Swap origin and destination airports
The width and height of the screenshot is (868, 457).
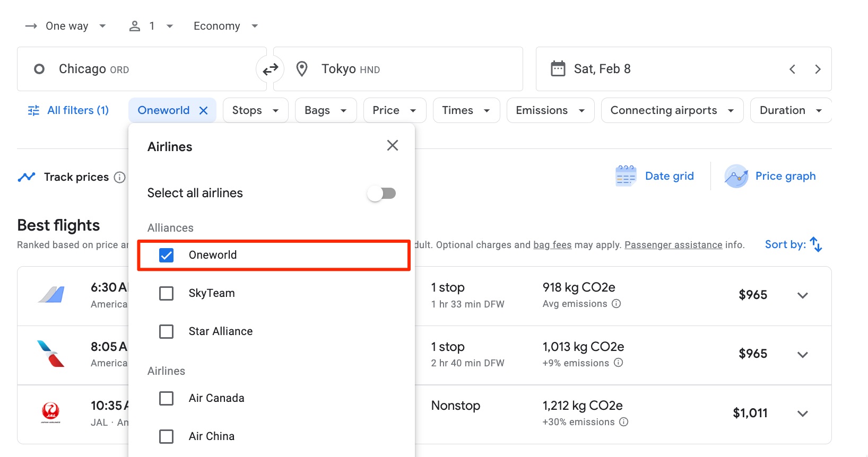(x=271, y=69)
